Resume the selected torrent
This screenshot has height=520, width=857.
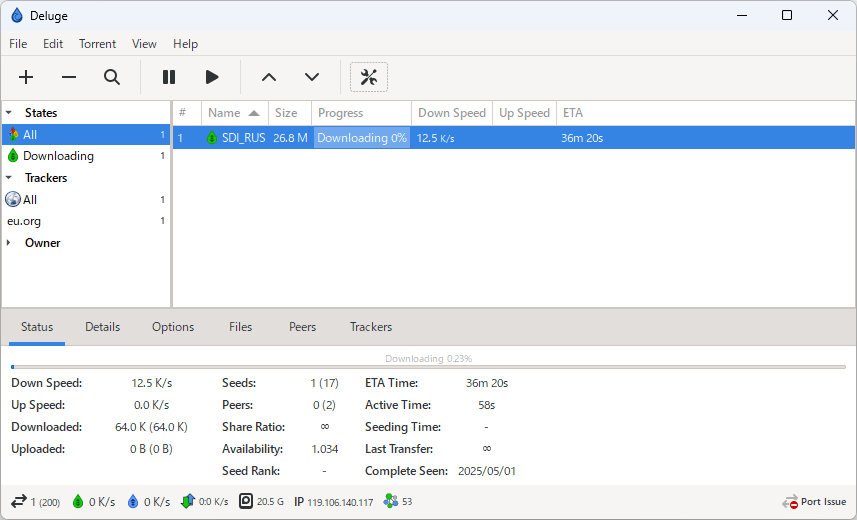212,77
